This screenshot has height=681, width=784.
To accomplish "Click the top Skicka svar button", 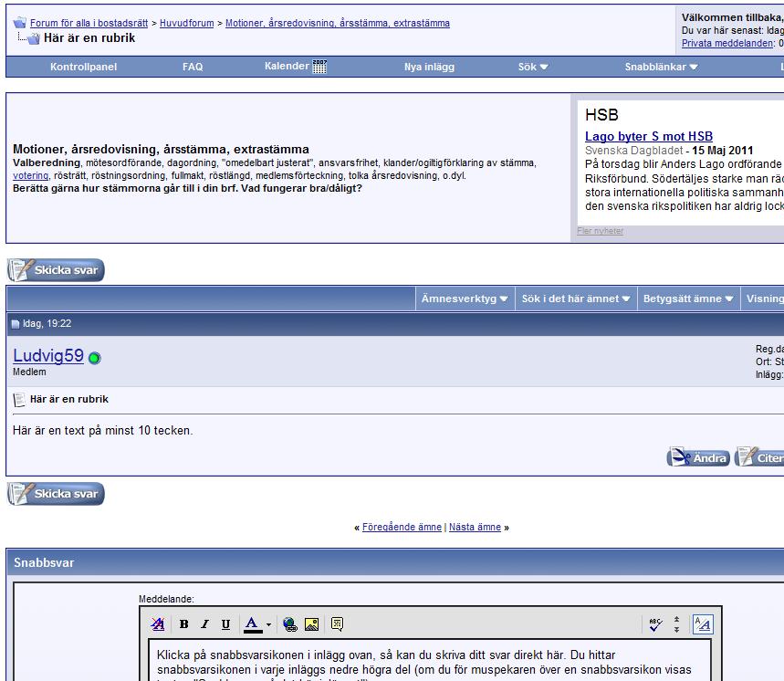I will pyautogui.click(x=56, y=270).
